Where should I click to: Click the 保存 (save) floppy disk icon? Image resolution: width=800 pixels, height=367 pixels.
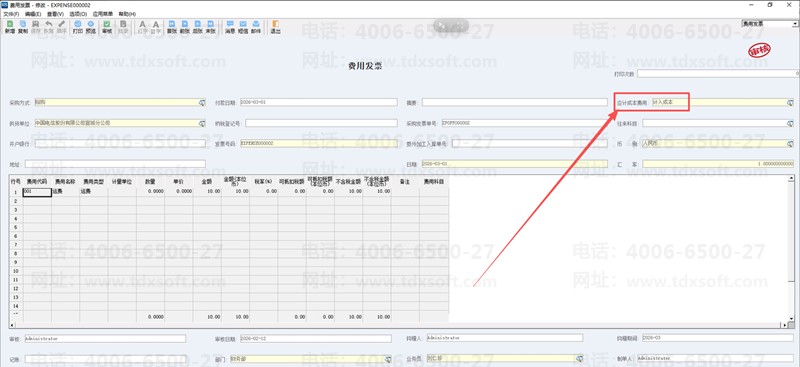tap(36, 27)
